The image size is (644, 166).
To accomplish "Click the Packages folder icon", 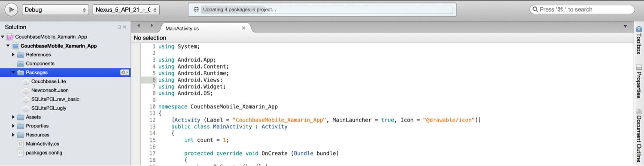I will coord(21,72).
